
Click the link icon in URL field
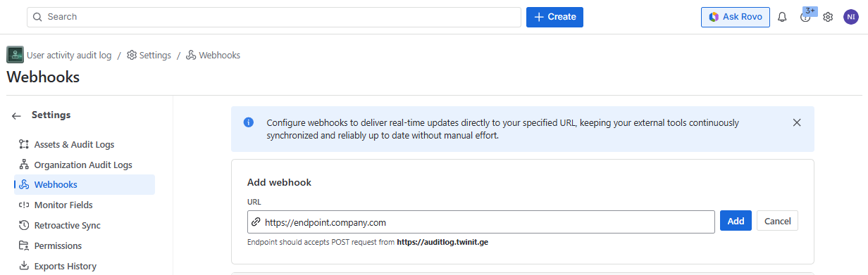click(x=256, y=222)
